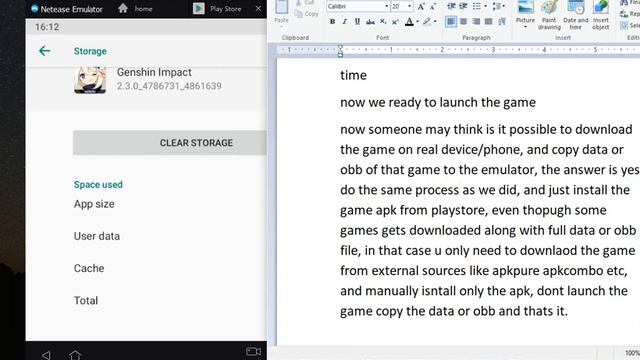Tap the Genshin Impact app thumbnail
This screenshot has width=640, height=360.
pyautogui.click(x=90, y=80)
